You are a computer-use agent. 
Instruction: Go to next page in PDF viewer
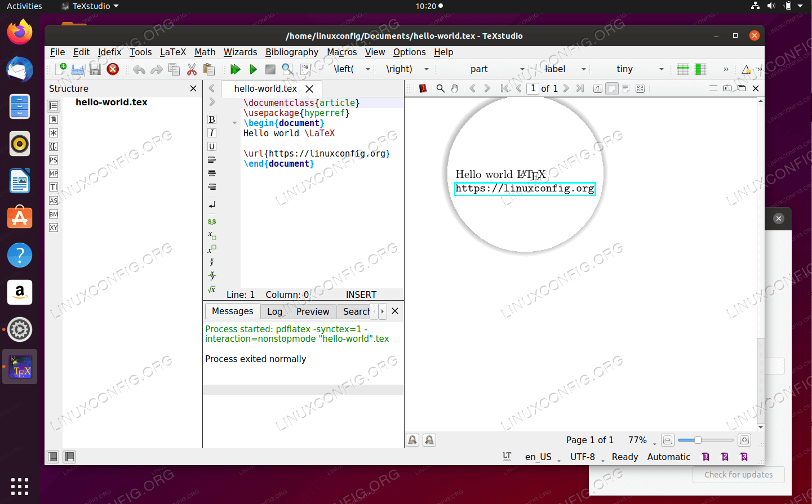pyautogui.click(x=566, y=88)
